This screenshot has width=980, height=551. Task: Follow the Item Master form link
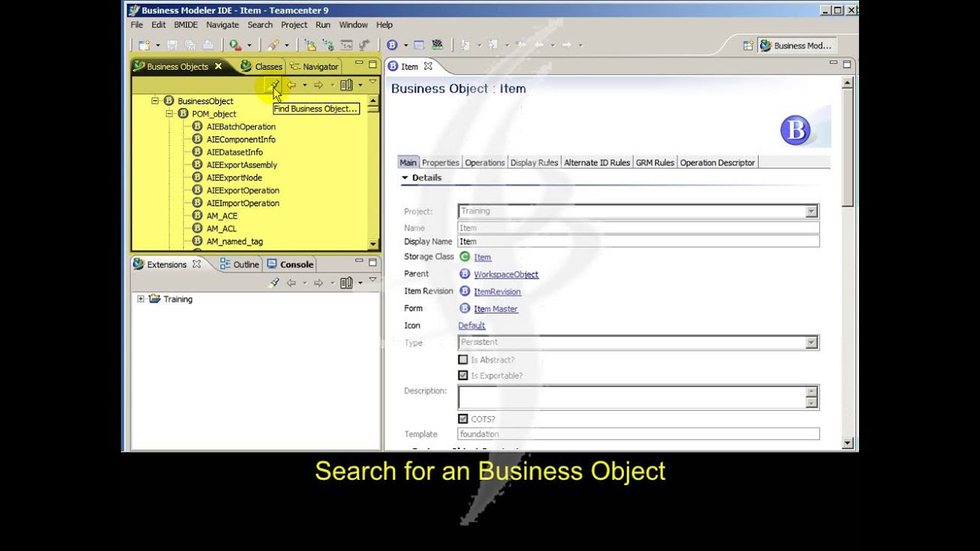click(x=495, y=308)
